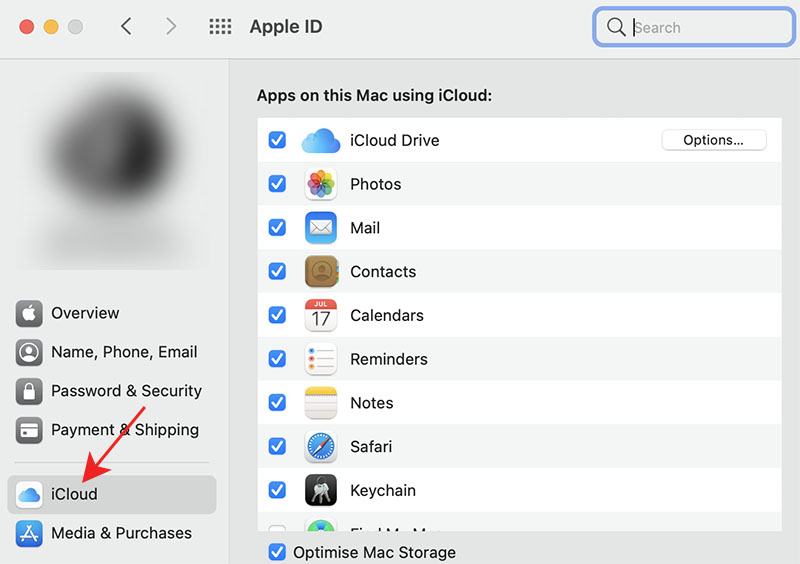Minimize window with yellow button
The image size is (800, 564).
(x=51, y=27)
